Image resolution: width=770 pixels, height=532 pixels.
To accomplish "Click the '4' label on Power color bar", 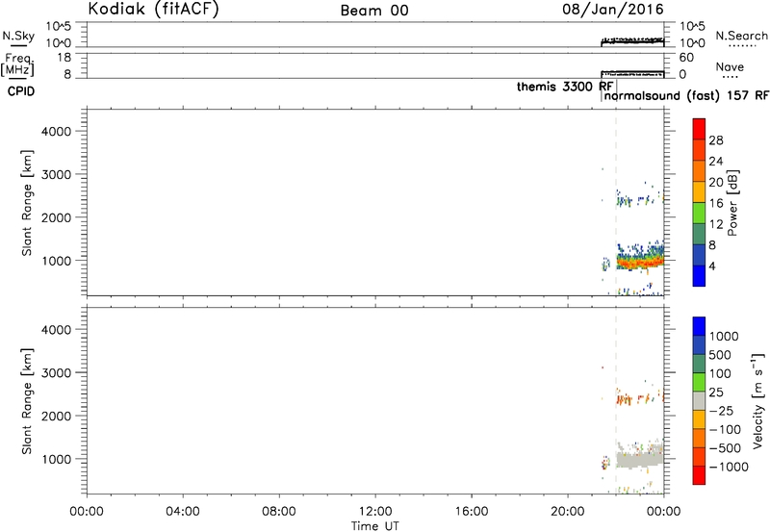I will [x=712, y=266].
